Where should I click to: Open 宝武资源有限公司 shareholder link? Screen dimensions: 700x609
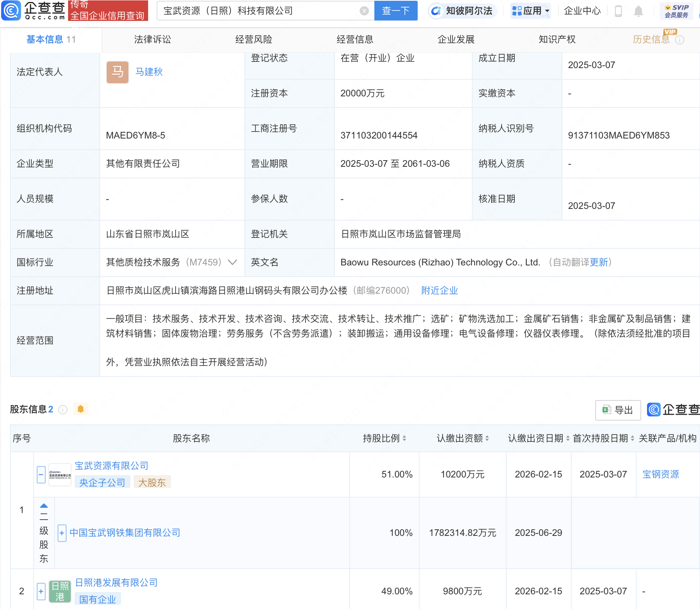[x=111, y=466]
